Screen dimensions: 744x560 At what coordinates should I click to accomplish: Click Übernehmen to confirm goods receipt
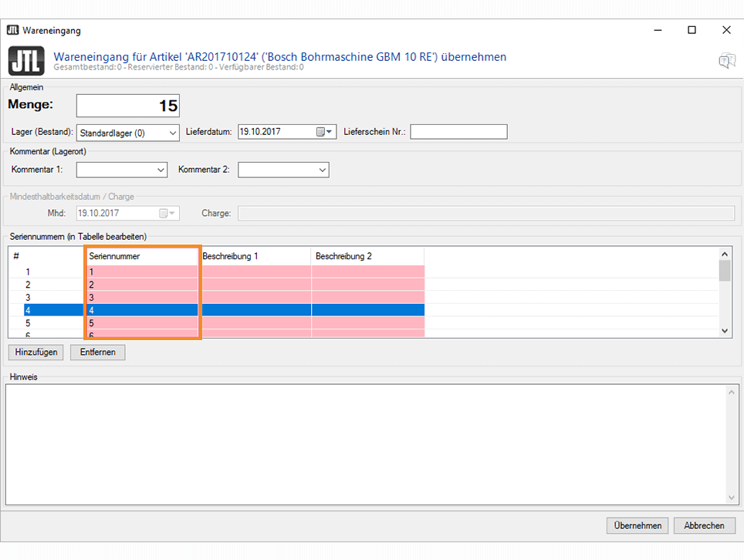click(637, 525)
